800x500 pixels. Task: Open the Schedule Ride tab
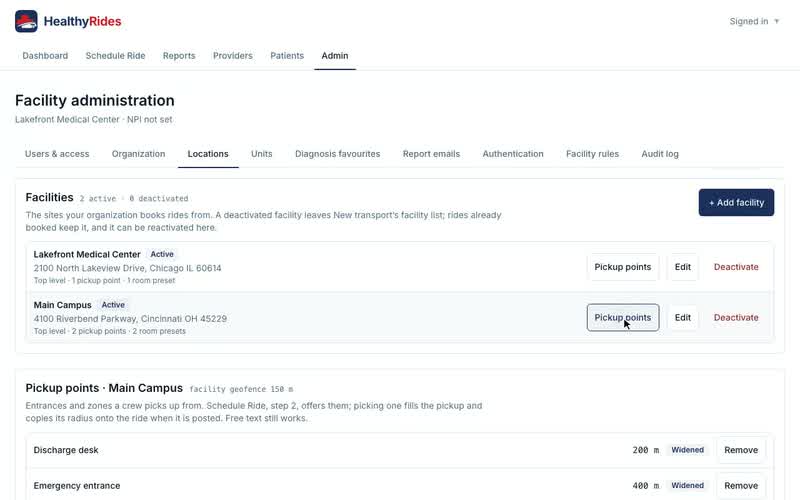point(115,56)
